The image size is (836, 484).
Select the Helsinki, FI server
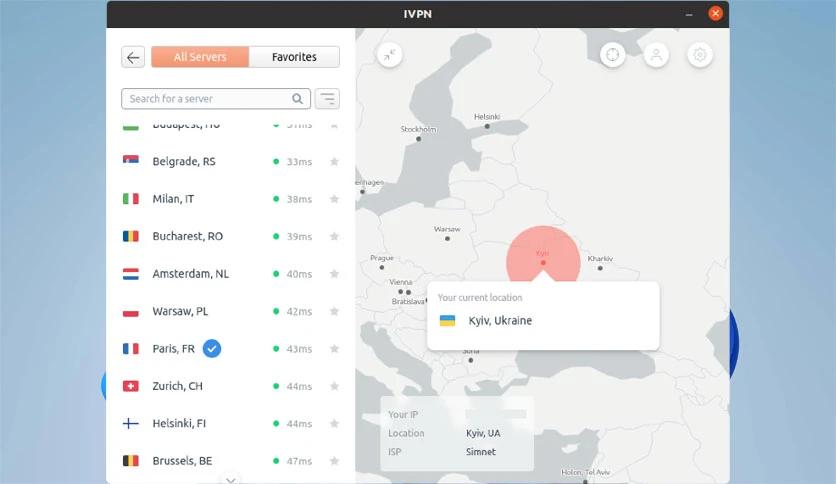pyautogui.click(x=230, y=423)
